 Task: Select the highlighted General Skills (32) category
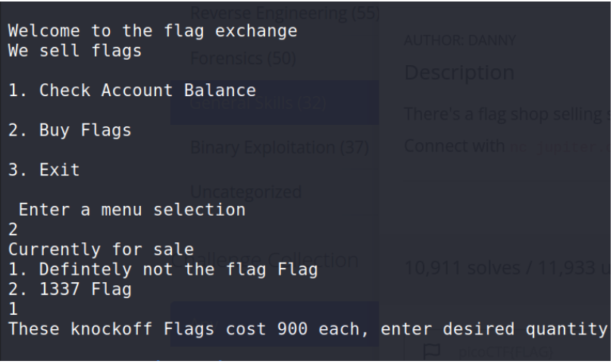coord(274,103)
